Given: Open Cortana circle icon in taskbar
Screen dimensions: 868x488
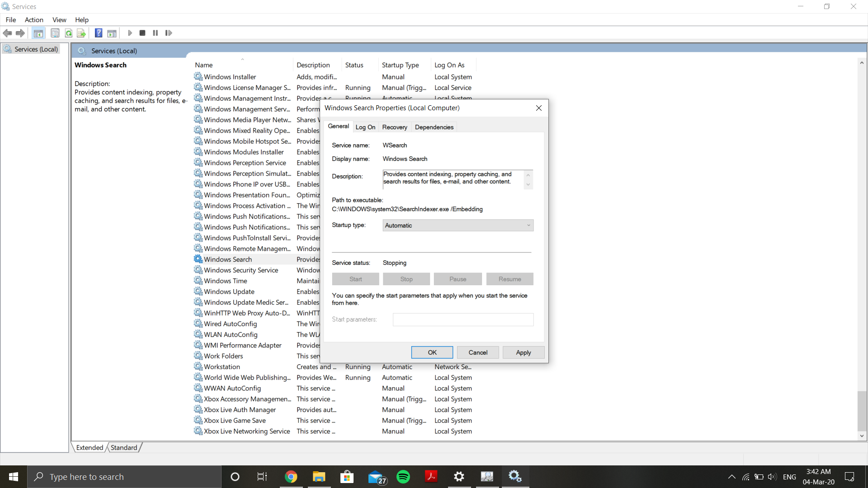Looking at the screenshot, I should (235, 477).
